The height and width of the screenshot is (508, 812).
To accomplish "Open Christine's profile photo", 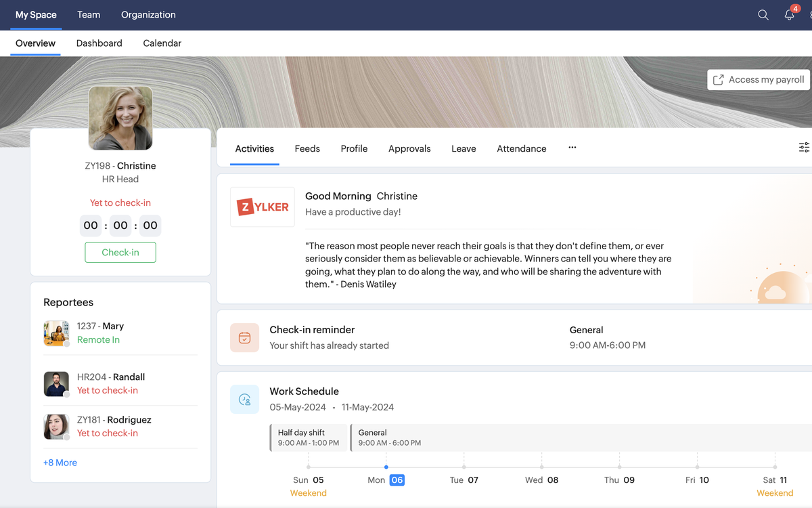I will 120,118.
